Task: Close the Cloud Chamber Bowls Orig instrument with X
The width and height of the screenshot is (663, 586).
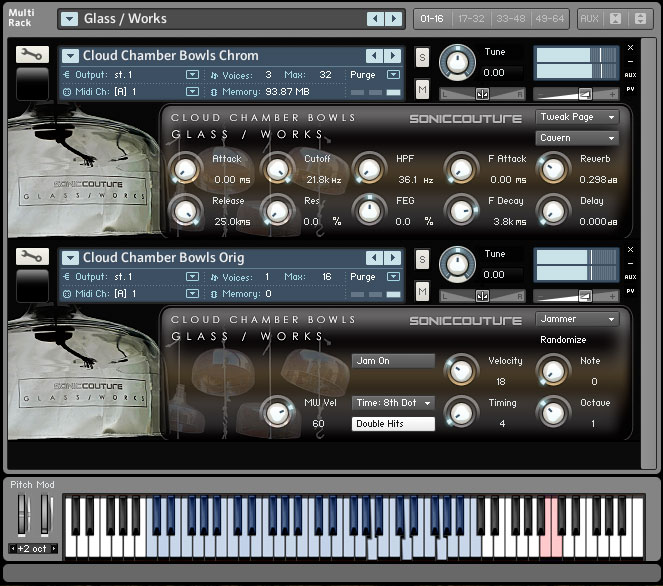Action: click(x=630, y=249)
